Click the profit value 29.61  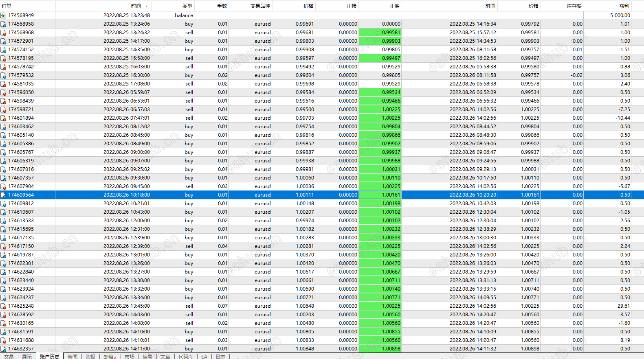[624, 306]
